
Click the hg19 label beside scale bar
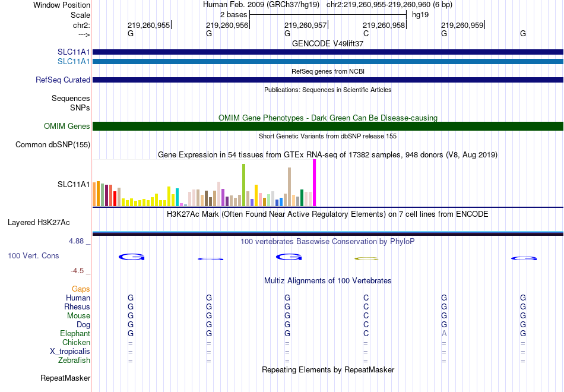pos(420,15)
